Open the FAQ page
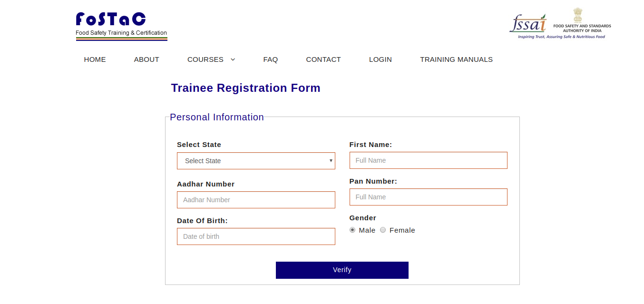 270,59
